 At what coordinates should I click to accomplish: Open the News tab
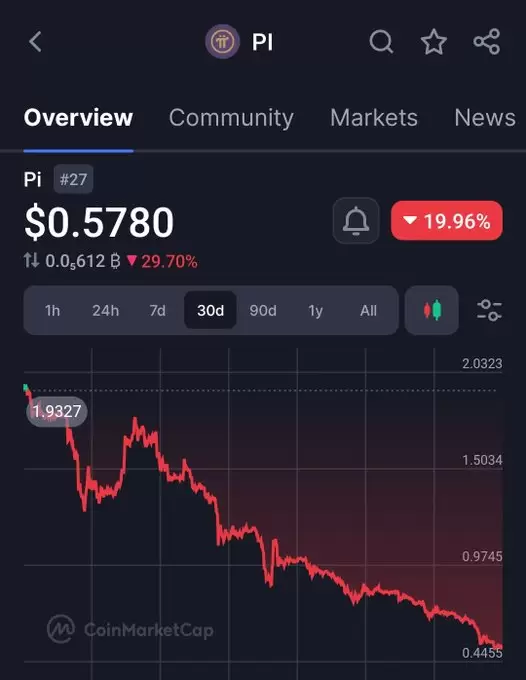click(485, 118)
